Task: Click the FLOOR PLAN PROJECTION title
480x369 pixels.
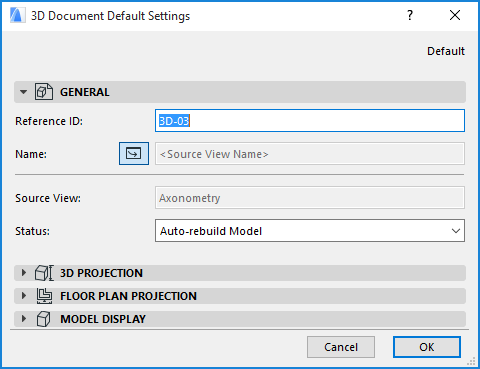Action: (128, 296)
